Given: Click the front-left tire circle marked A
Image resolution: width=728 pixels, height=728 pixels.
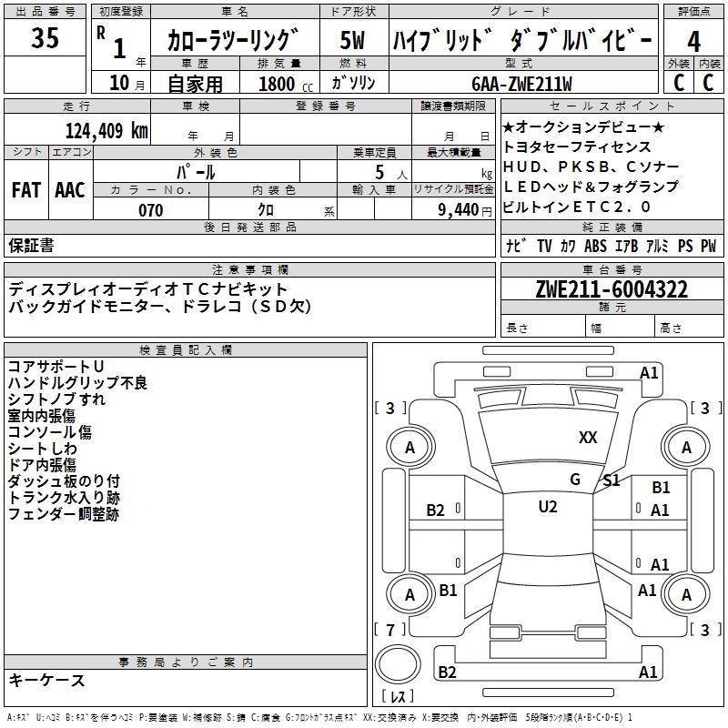Looking at the screenshot, I should pyautogui.click(x=409, y=448).
